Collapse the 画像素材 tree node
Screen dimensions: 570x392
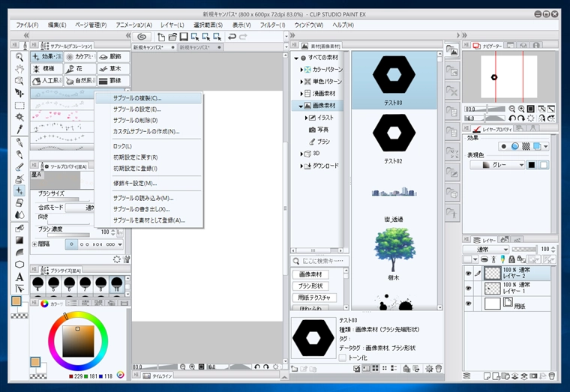click(x=301, y=106)
